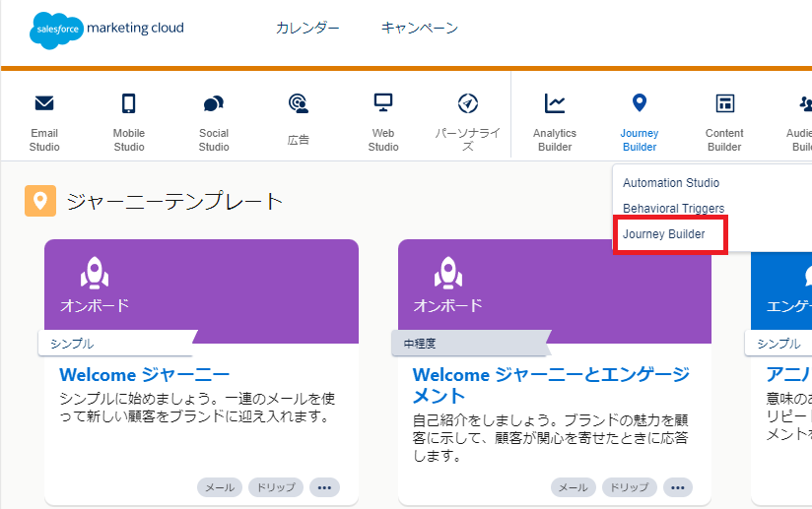The image size is (812, 509).
Task: Select the blue エンゲージ card banner
Action: click(781, 291)
